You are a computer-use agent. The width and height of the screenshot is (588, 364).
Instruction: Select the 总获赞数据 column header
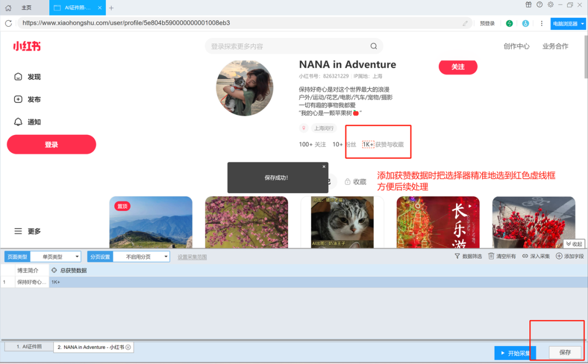pyautogui.click(x=73, y=270)
